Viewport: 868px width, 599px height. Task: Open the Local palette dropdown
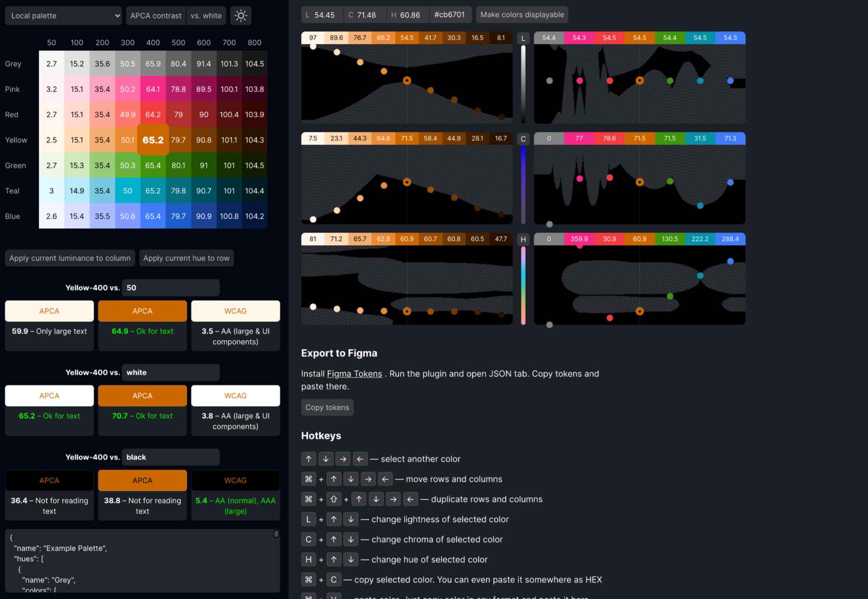point(64,15)
